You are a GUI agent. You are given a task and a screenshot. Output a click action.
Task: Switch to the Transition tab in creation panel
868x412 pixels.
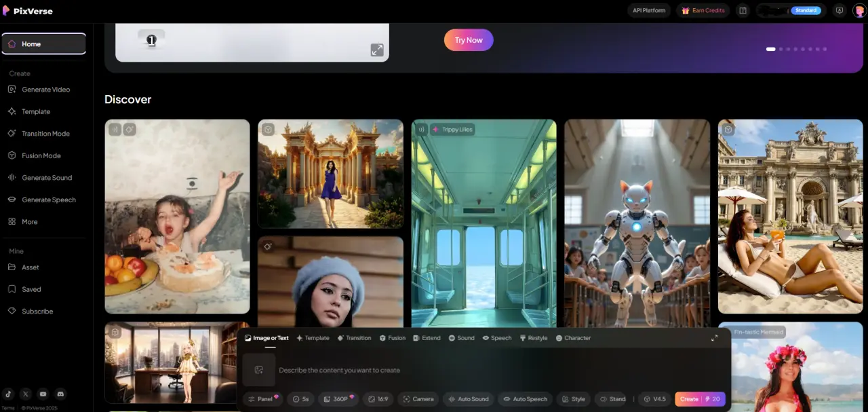[354, 338]
